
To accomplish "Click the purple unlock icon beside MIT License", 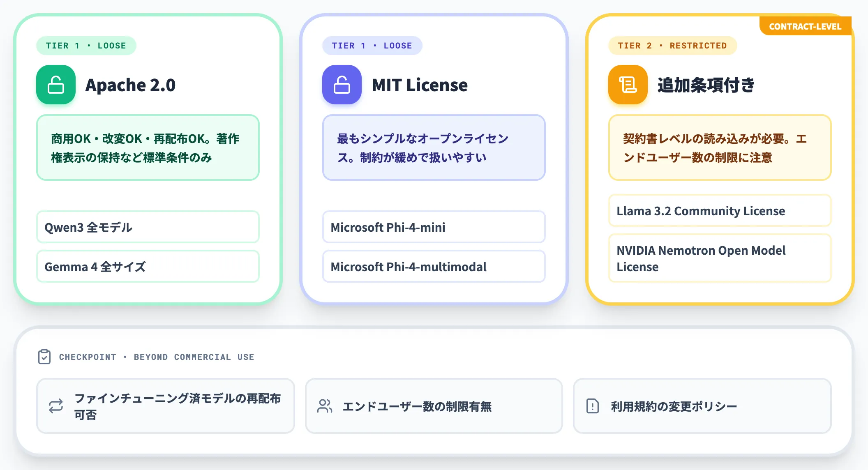I will coord(342,85).
